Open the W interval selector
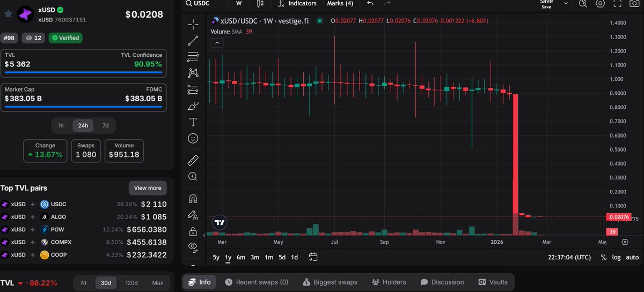Screen dimensions: 644x292 pyautogui.click(x=239, y=3)
